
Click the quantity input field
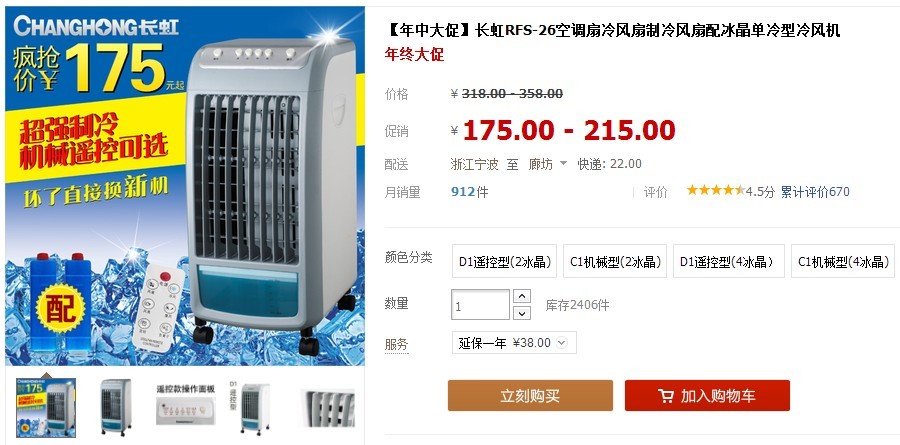click(x=480, y=305)
